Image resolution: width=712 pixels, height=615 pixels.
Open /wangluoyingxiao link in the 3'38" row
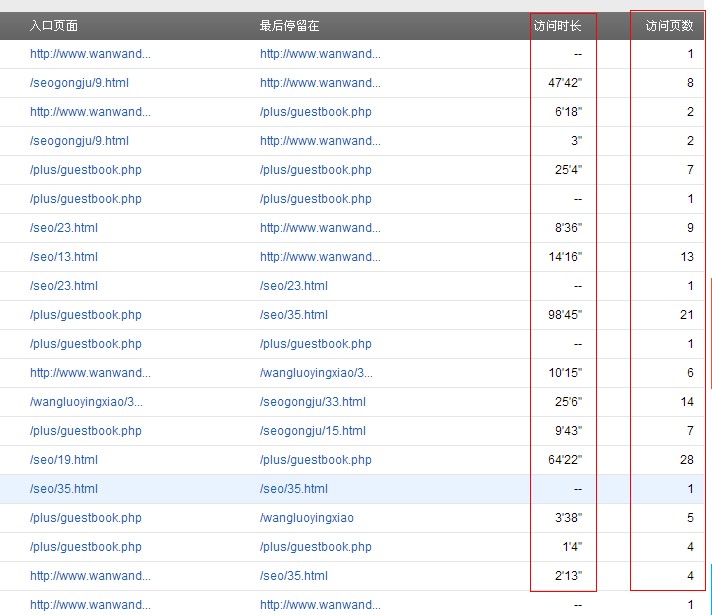pyautogui.click(x=306, y=518)
